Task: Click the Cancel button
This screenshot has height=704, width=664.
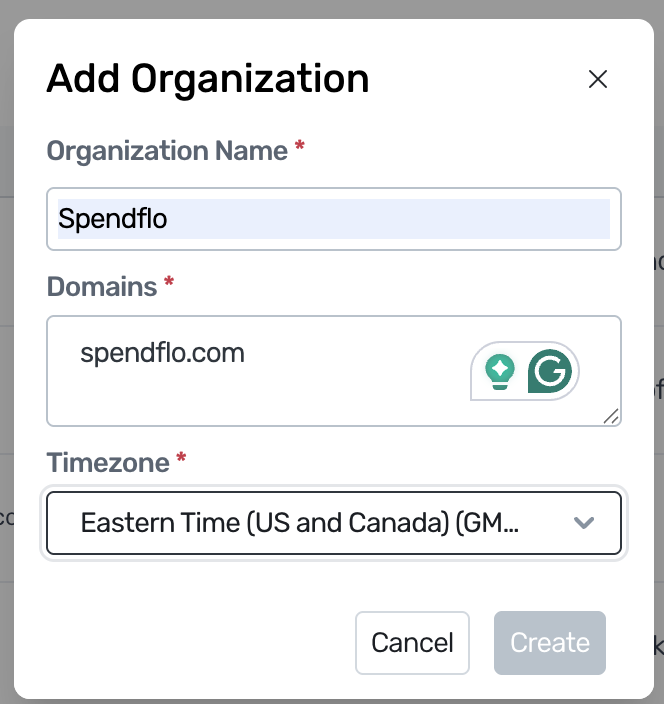Action: (412, 642)
